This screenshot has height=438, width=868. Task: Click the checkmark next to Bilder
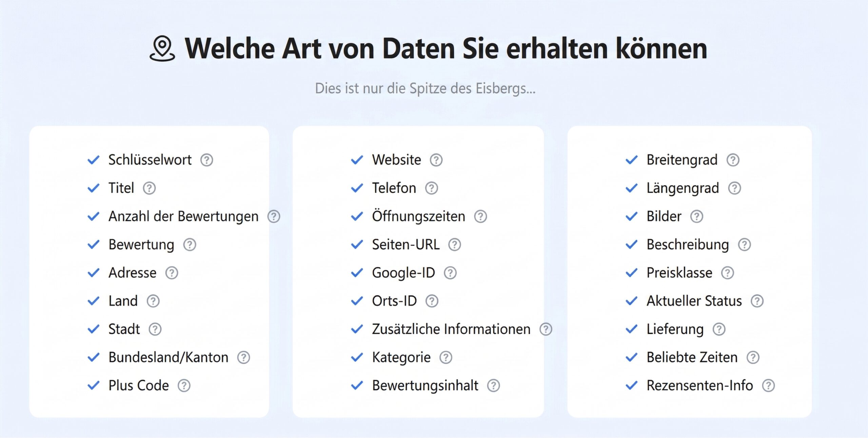click(631, 216)
